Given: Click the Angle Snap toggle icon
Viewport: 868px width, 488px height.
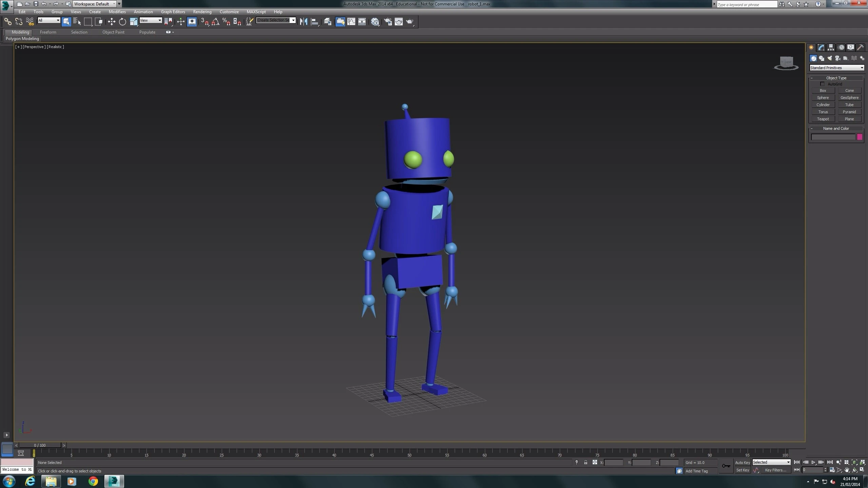Looking at the screenshot, I should 216,22.
